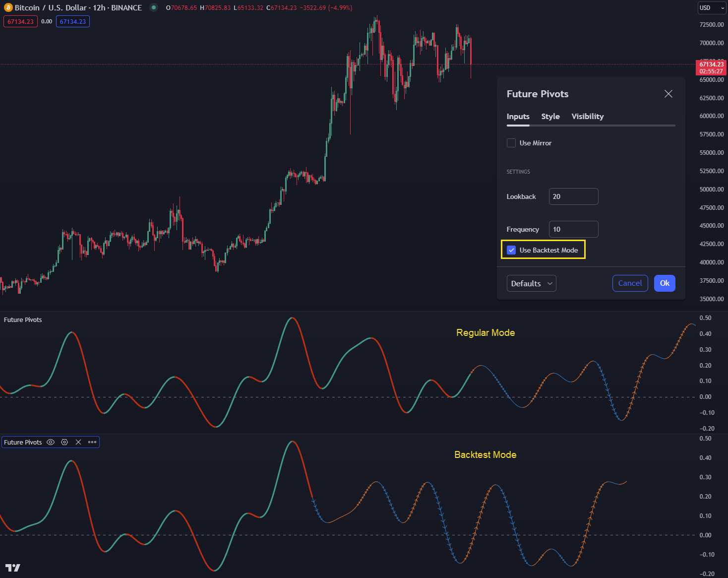Screen dimensions: 728x578
Task: Uncheck Use Backtest Mode
Action: (x=511, y=250)
